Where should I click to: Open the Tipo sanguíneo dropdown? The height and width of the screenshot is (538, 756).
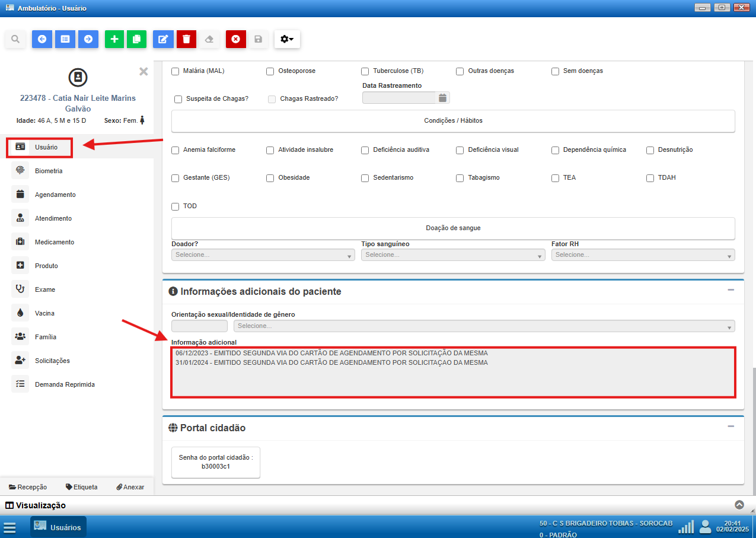point(453,254)
